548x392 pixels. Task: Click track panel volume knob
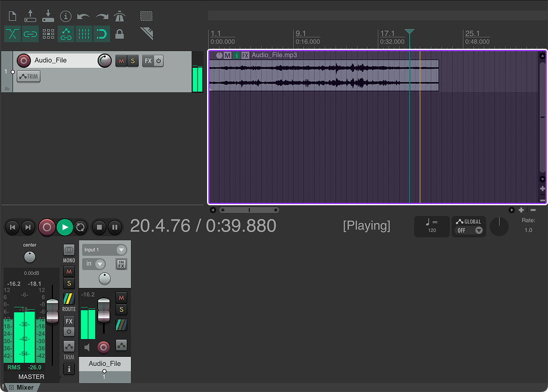pos(105,61)
